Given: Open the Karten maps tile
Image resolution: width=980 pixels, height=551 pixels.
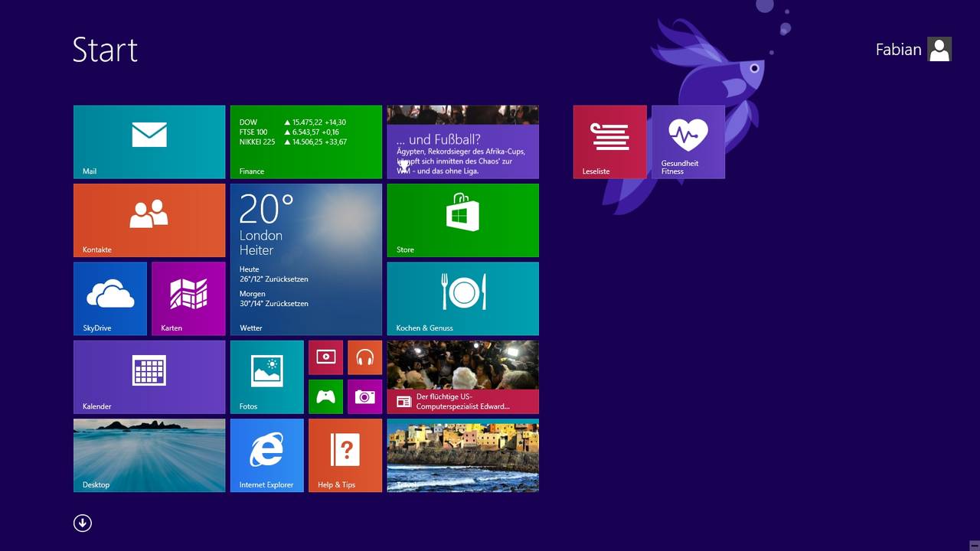Looking at the screenshot, I should (x=188, y=298).
